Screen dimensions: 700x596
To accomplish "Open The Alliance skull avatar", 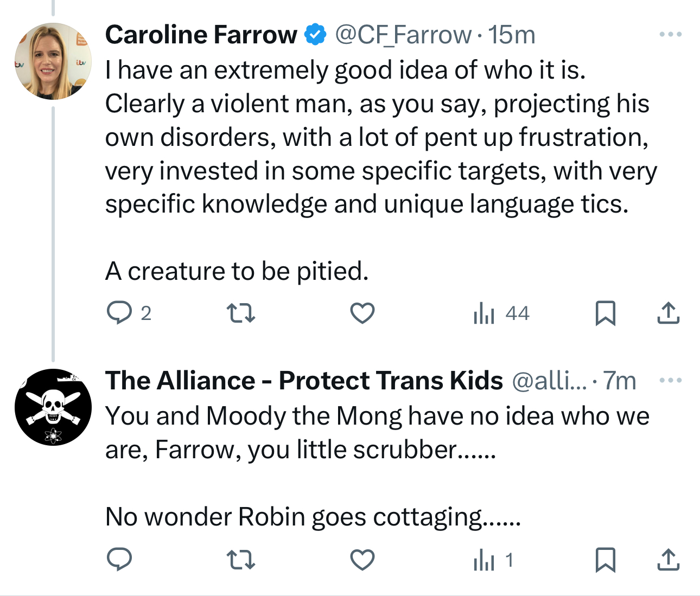I will [53, 407].
